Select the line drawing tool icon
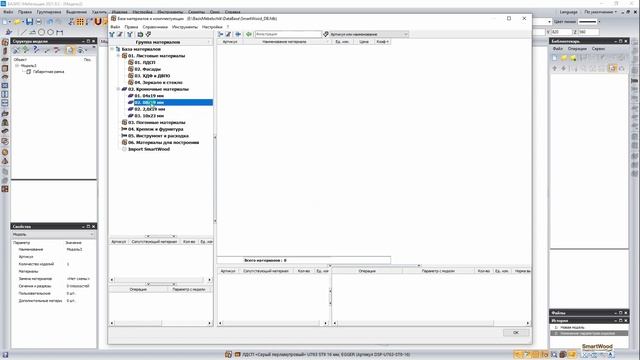The image size is (640, 360). coord(24,32)
